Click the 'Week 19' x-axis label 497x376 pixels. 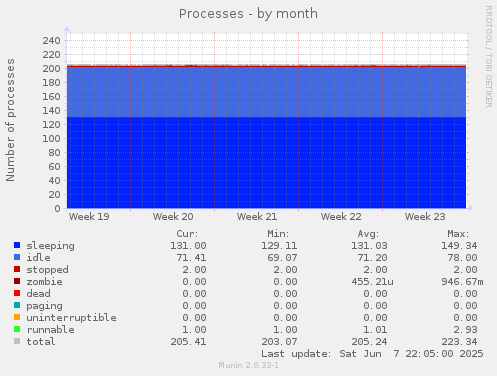(x=89, y=217)
